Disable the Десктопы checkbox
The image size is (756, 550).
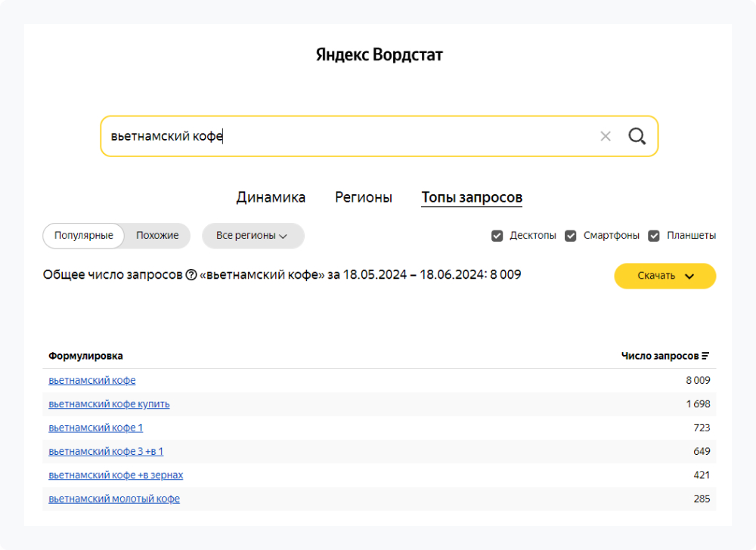tap(497, 236)
